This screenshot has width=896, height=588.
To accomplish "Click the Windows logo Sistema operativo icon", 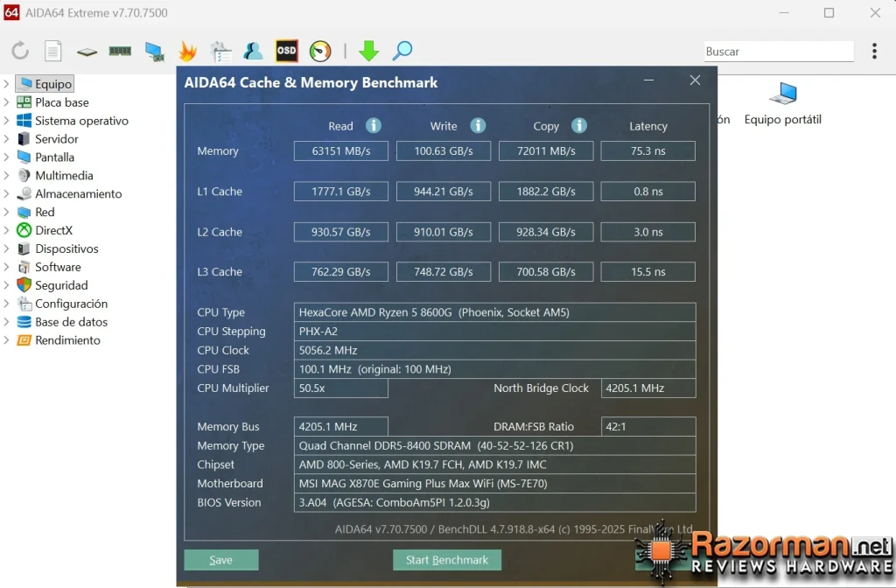I will [x=24, y=121].
